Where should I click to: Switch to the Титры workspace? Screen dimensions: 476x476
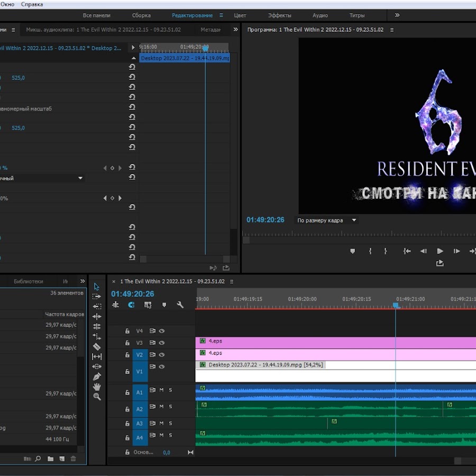(x=356, y=15)
